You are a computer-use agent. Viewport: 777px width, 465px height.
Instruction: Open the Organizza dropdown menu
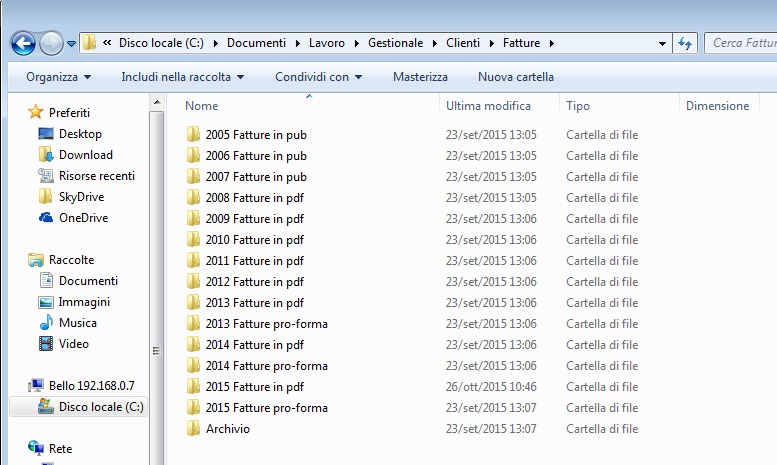pos(59,77)
